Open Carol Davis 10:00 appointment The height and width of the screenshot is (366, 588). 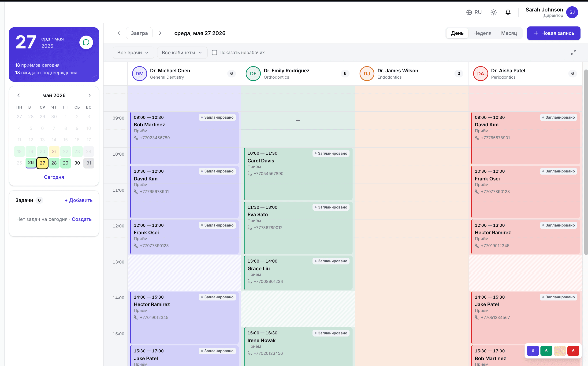point(298,174)
